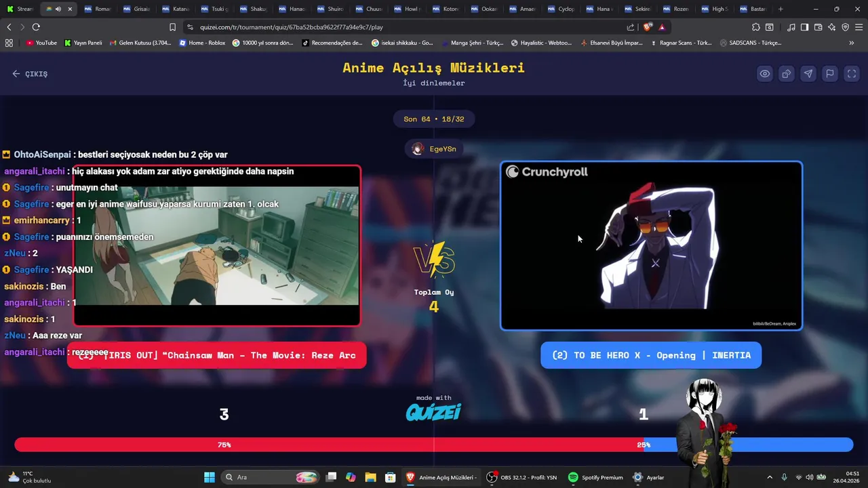The image size is (868, 488).
Task: Click the tray microphone icon
Action: coord(785,477)
